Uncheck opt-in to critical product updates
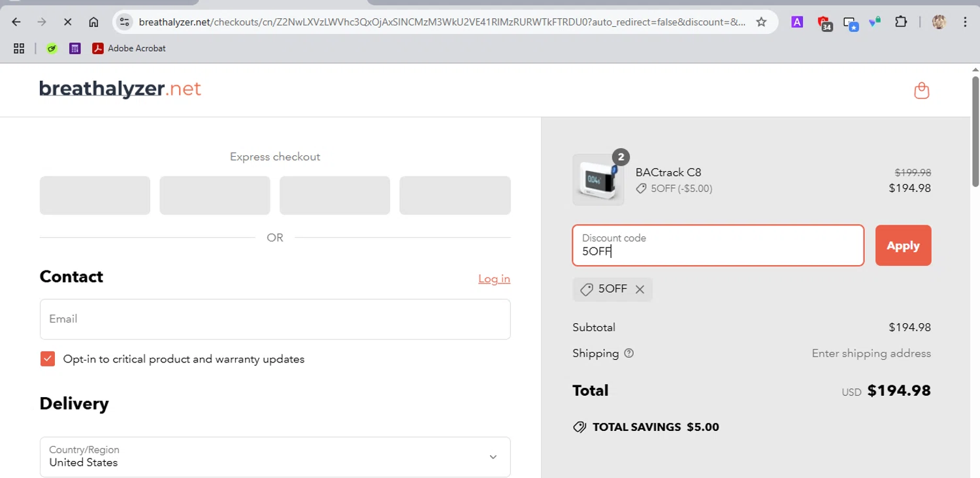This screenshot has width=980, height=478. tap(48, 358)
